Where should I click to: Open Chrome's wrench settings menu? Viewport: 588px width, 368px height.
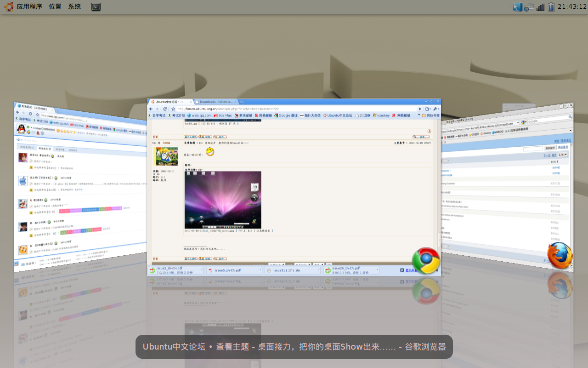(436, 109)
